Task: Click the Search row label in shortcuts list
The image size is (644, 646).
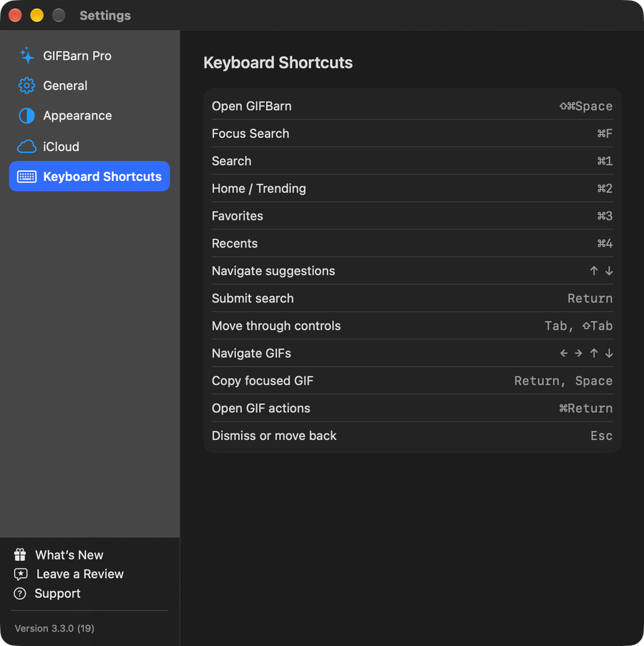Action: tap(231, 161)
